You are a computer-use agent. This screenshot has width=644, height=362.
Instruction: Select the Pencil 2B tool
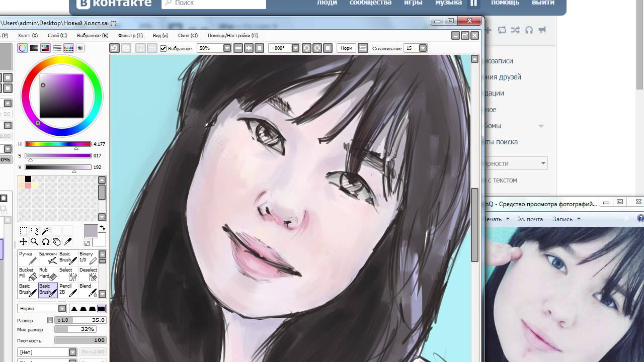(68, 290)
